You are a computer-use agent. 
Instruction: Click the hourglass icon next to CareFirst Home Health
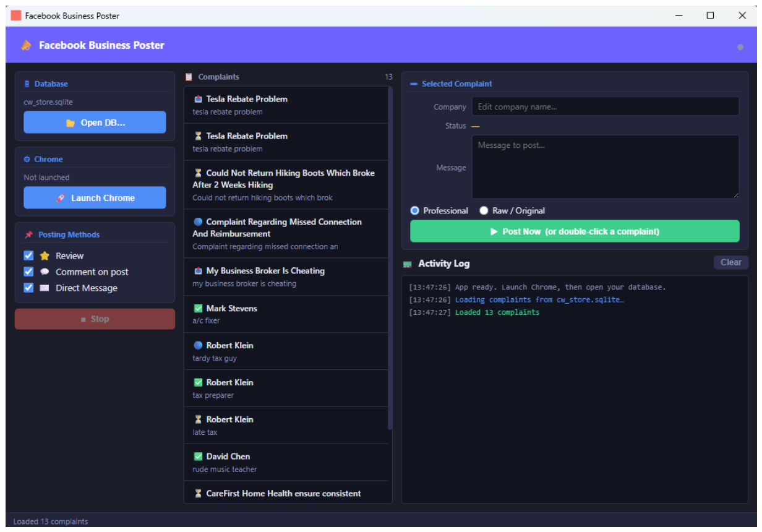pyautogui.click(x=198, y=493)
